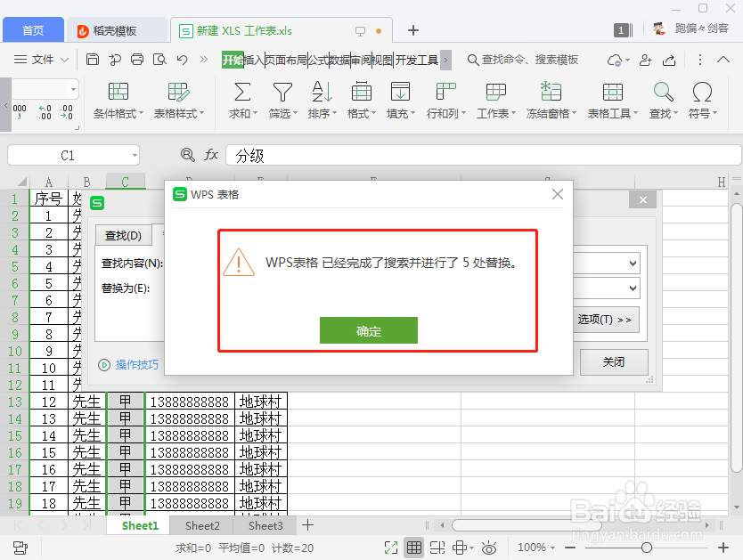The image size is (743, 560).
Task: Click the Save icon in the quick toolbar
Action: [x=93, y=60]
